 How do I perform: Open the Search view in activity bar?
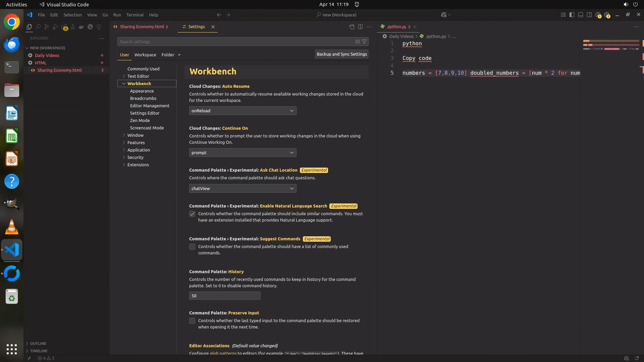(x=38, y=27)
